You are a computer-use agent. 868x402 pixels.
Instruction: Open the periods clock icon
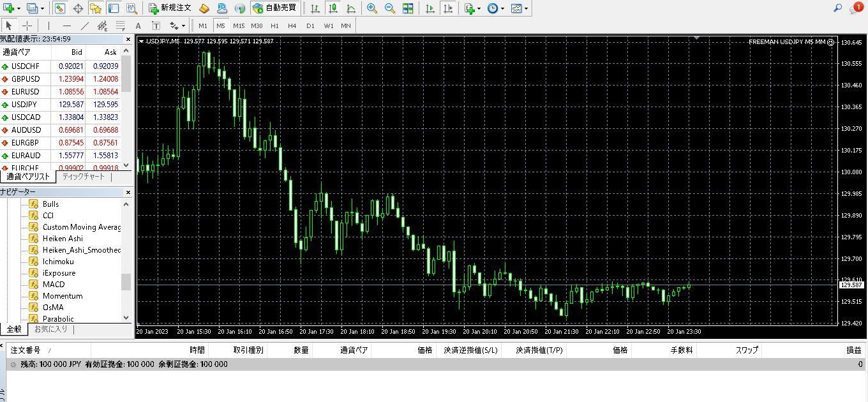tap(493, 8)
